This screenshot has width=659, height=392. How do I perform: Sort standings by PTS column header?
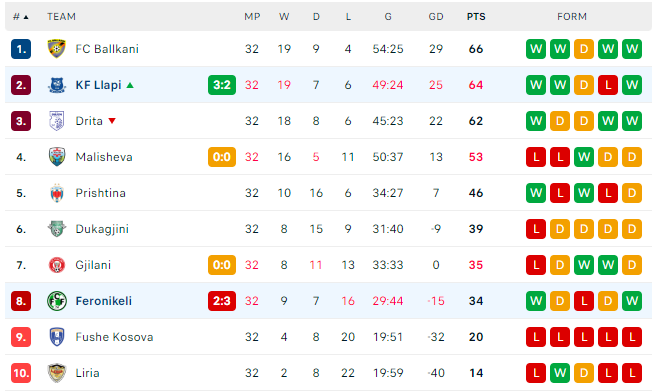(x=476, y=17)
